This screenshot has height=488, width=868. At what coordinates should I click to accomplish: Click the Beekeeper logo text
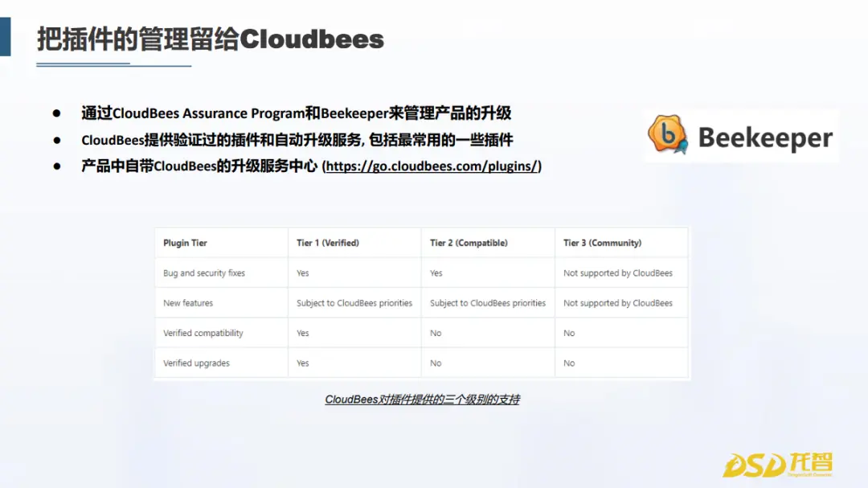pos(765,138)
